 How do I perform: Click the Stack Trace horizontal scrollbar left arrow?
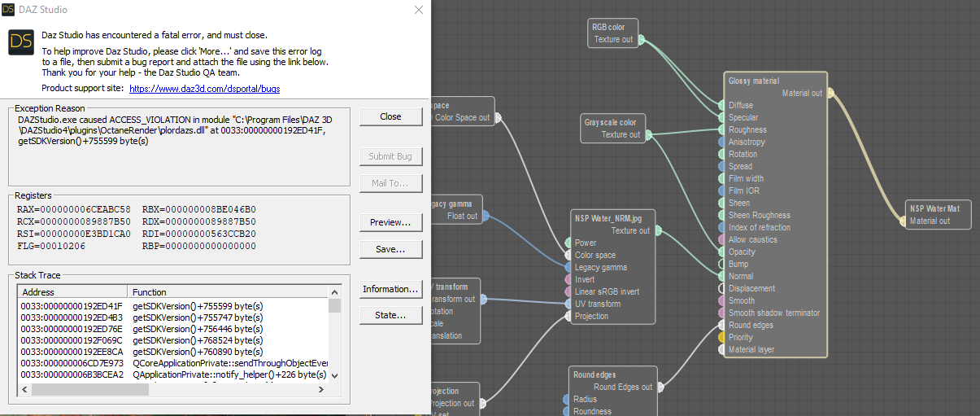24,390
